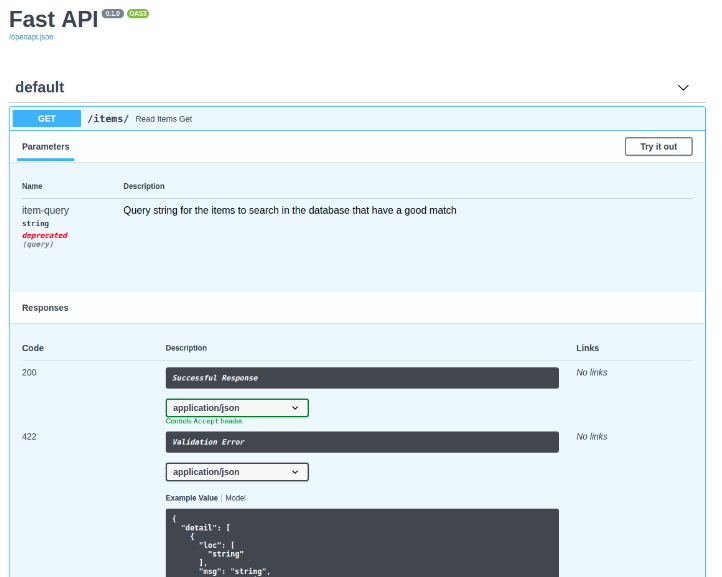Click the Fast API title

[53, 19]
